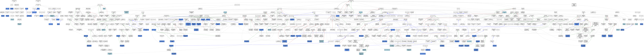Select the light-blue "cell activation" node
This screenshot has width=644, height=55.
pyautogui.click(x=361, y=12)
